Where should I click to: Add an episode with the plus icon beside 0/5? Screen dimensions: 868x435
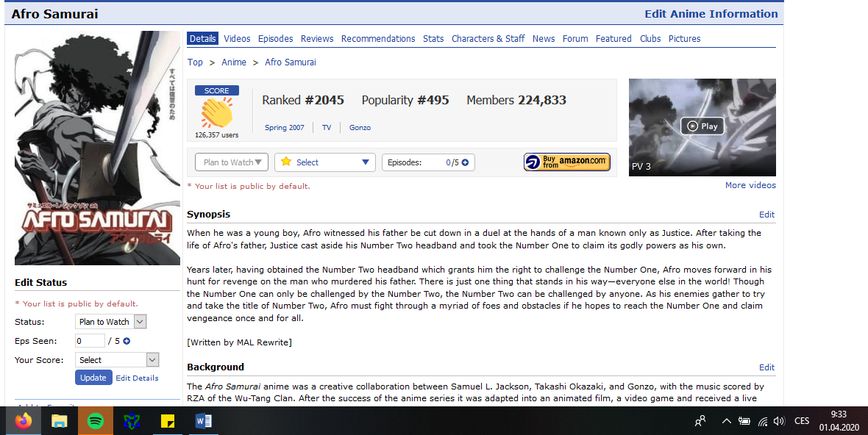[x=465, y=162]
